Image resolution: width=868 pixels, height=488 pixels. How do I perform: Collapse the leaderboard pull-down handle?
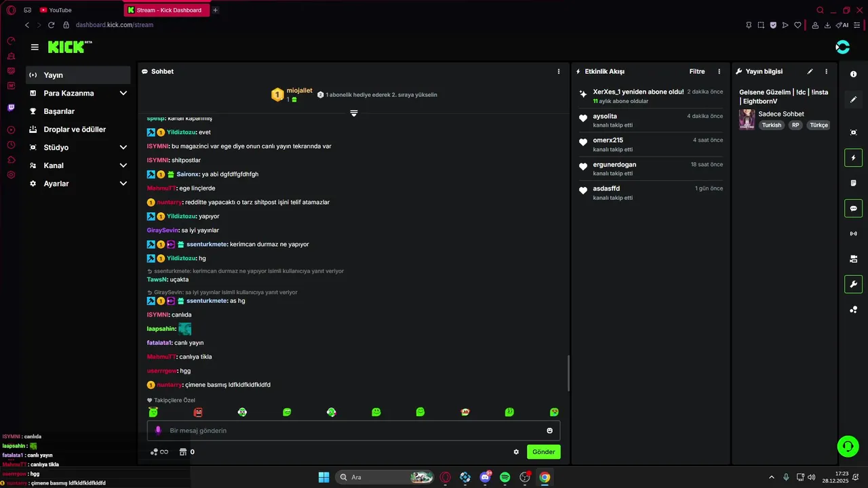[x=353, y=113]
